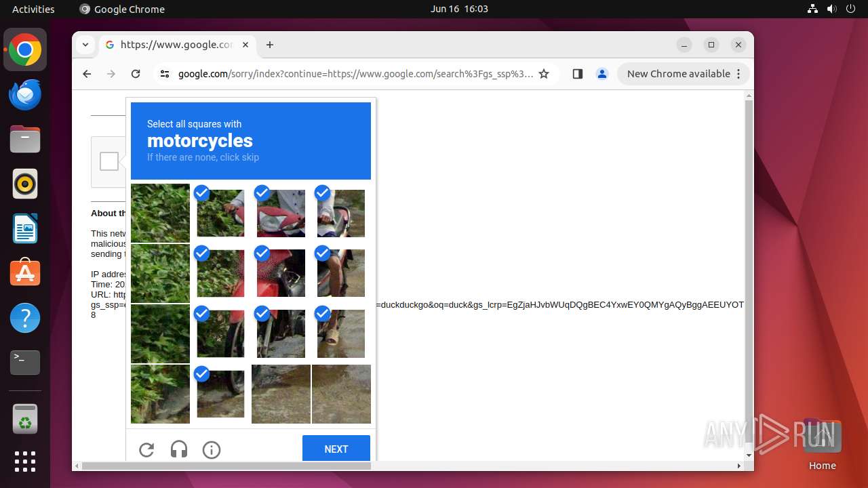Click the power icon in the system tray
Image resolution: width=868 pixels, height=488 pixels.
coord(850,9)
